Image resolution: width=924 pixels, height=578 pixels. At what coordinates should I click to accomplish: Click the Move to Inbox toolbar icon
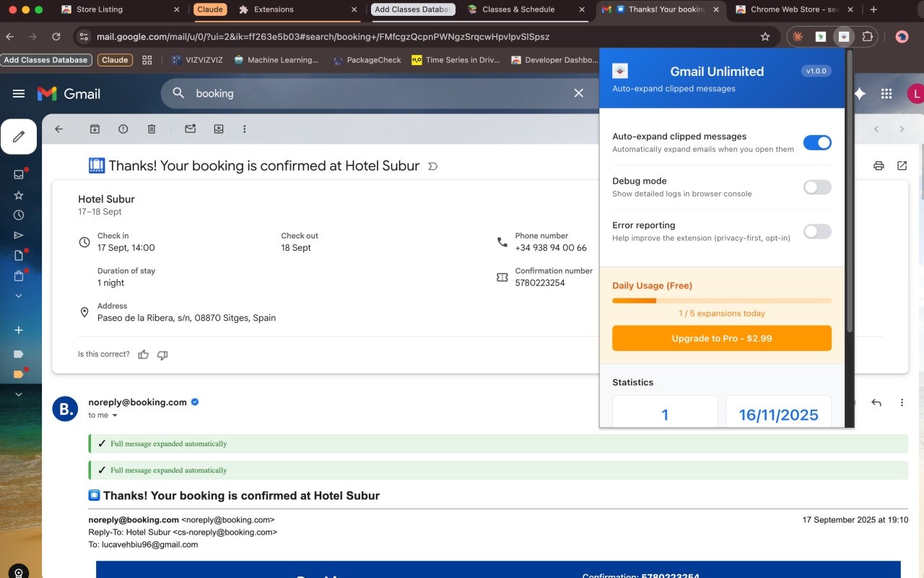(x=219, y=129)
